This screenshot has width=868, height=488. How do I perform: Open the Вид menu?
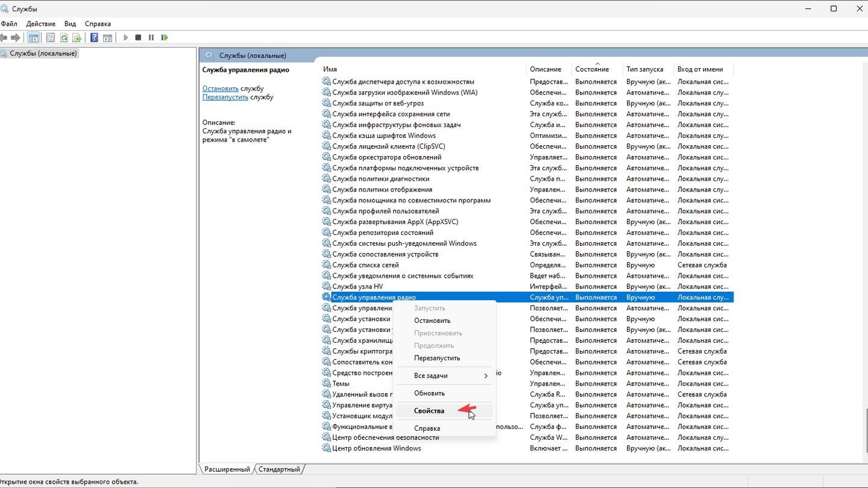70,24
